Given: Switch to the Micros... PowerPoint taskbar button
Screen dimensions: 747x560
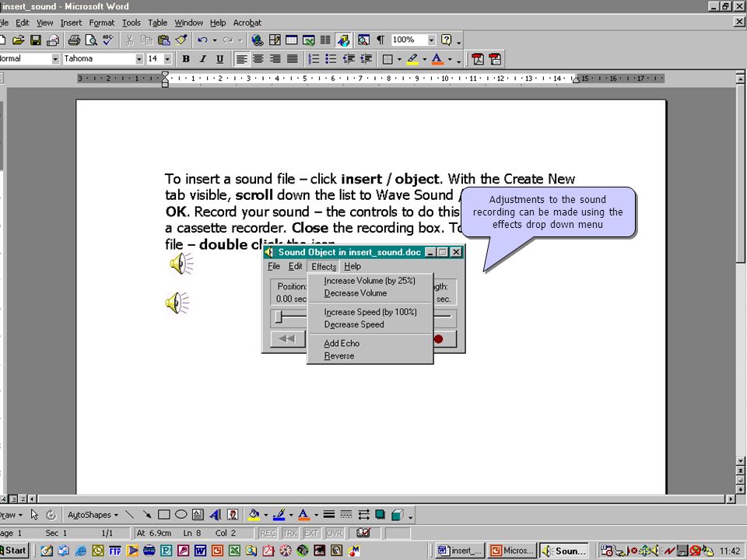Looking at the screenshot, I should click(513, 551).
